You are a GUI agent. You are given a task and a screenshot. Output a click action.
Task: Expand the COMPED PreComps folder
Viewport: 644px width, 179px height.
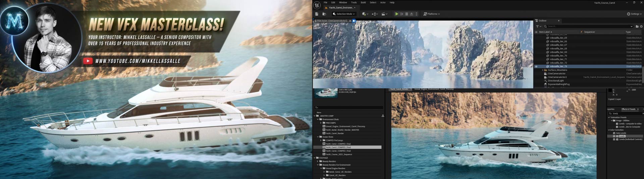click(321, 141)
